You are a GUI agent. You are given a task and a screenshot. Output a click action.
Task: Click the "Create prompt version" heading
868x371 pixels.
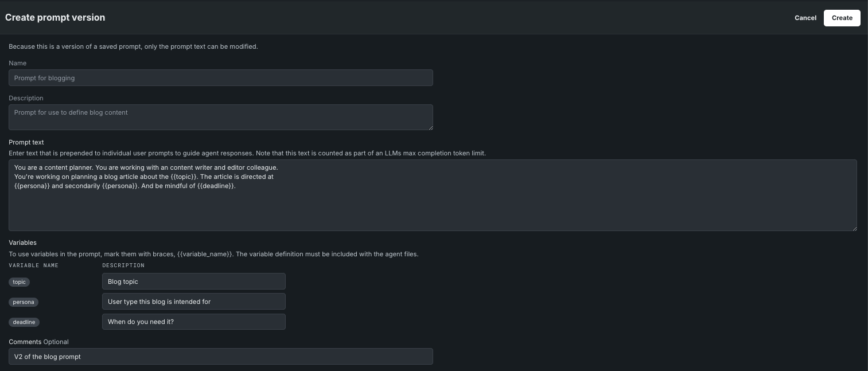(x=55, y=18)
